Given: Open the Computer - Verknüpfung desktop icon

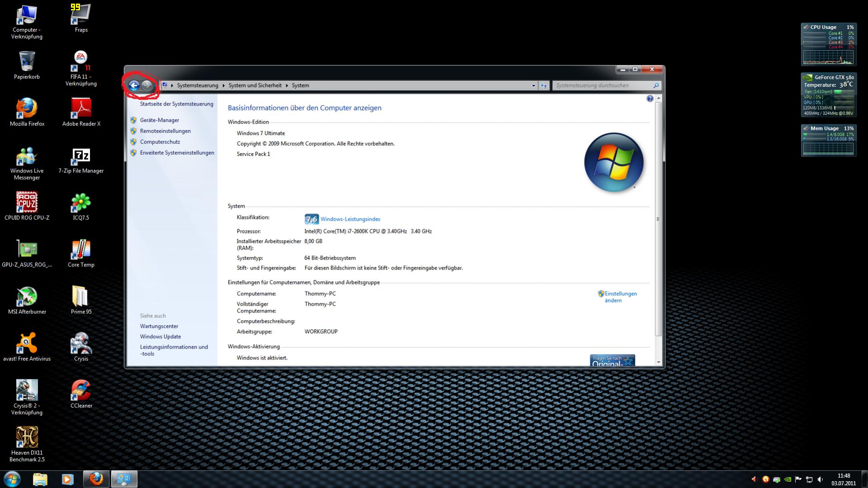Looking at the screenshot, I should pos(27,22).
